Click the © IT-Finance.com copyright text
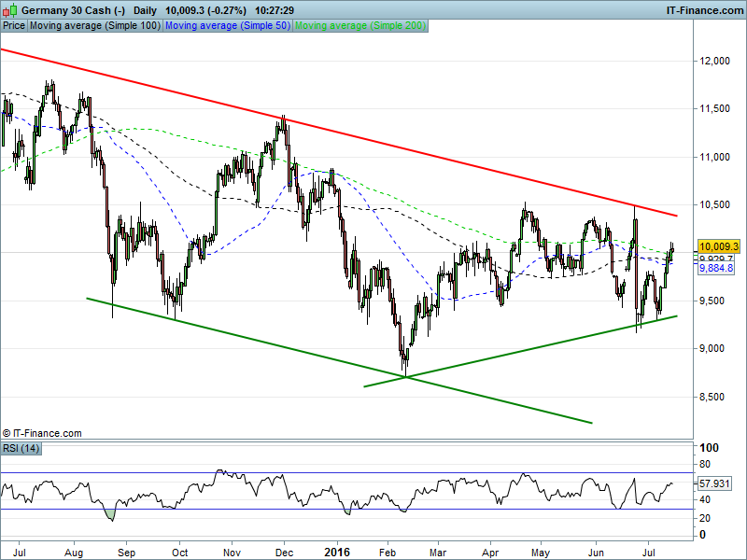 pos(42,433)
